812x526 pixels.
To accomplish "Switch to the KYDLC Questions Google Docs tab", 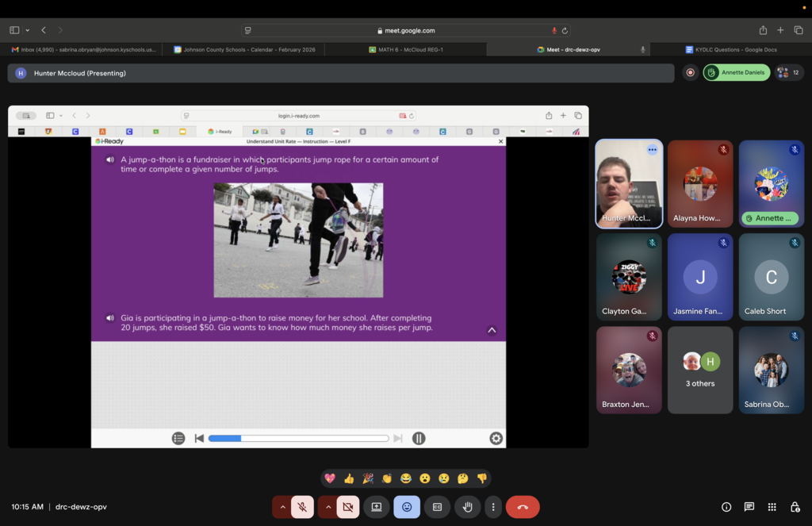I will click(730, 49).
